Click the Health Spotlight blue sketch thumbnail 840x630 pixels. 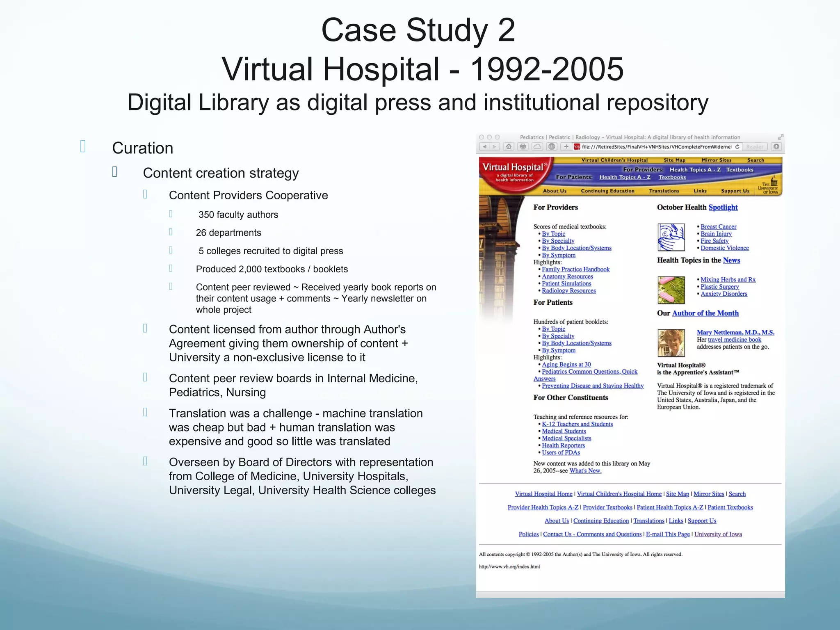click(671, 237)
